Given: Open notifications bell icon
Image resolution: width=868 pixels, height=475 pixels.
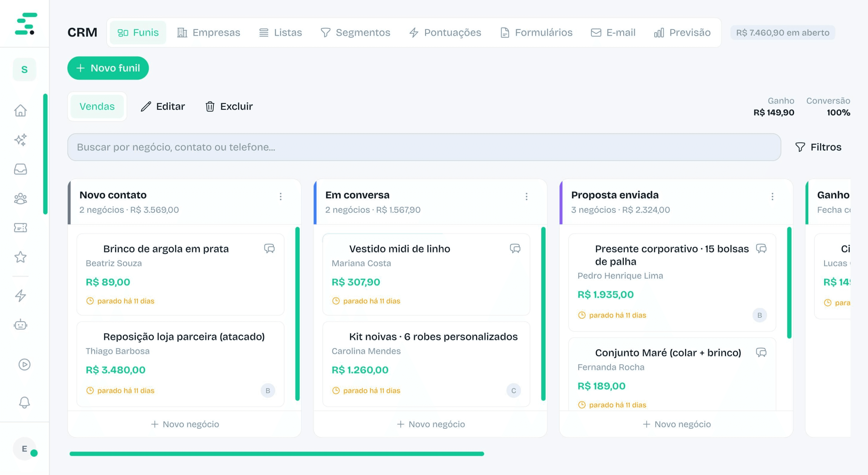Looking at the screenshot, I should [24, 402].
